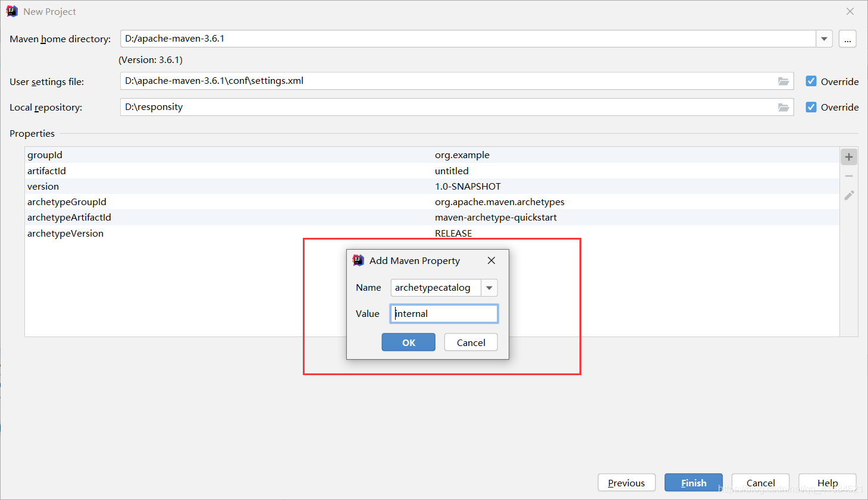Select the archetypeArtifactId property row

point(432,217)
